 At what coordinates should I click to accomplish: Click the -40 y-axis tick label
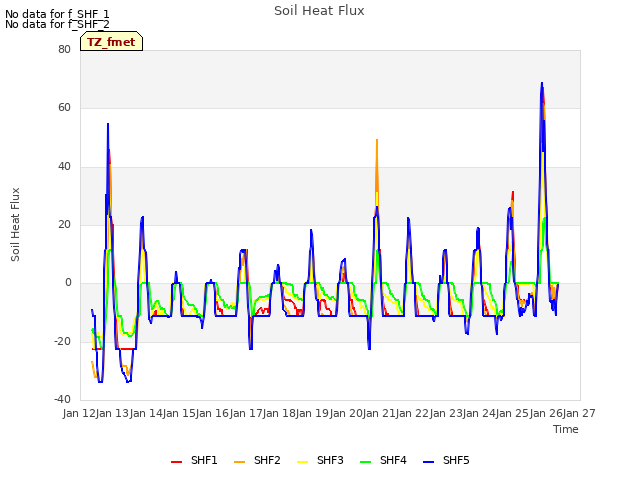[x=62, y=400]
